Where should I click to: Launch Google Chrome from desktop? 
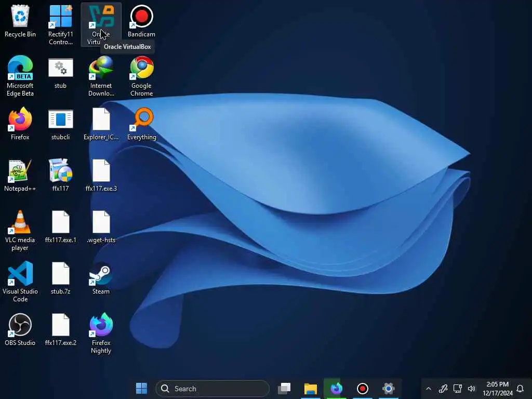(x=141, y=76)
